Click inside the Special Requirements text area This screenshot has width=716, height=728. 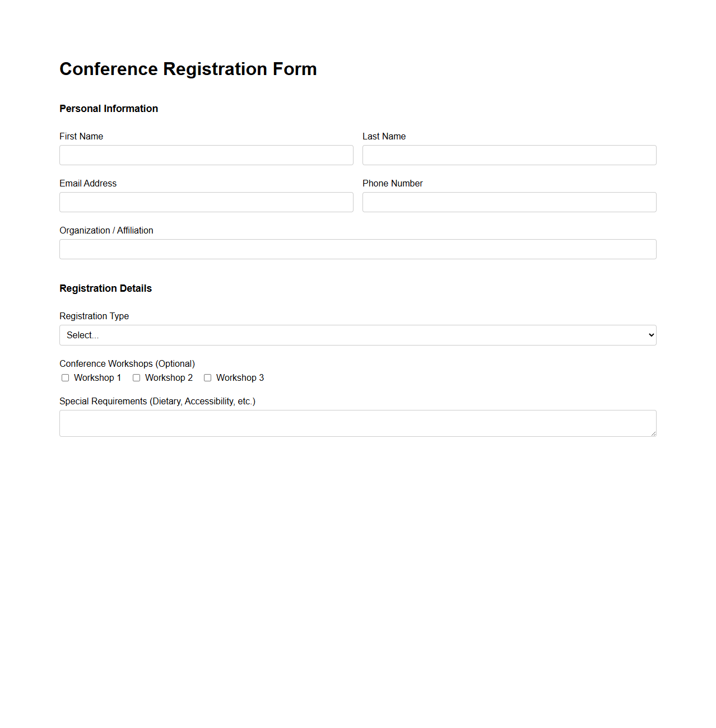[357, 423]
